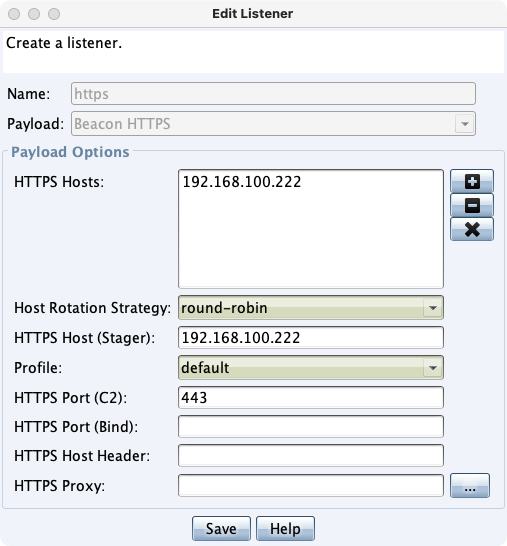Clear hosts with the X icon

472,229
